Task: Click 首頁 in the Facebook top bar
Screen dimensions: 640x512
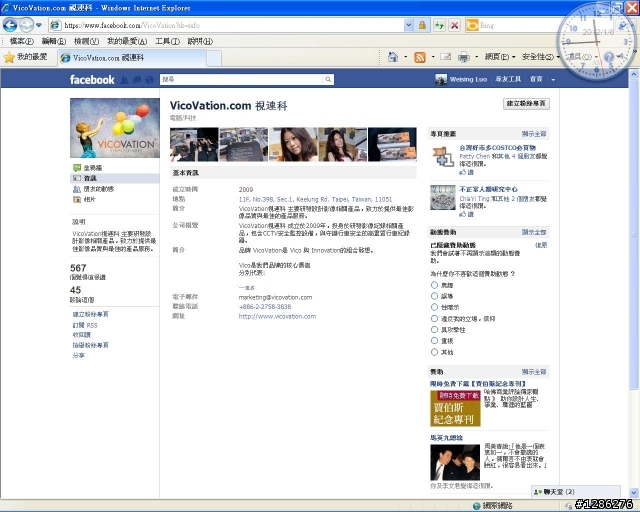Action: [536, 79]
